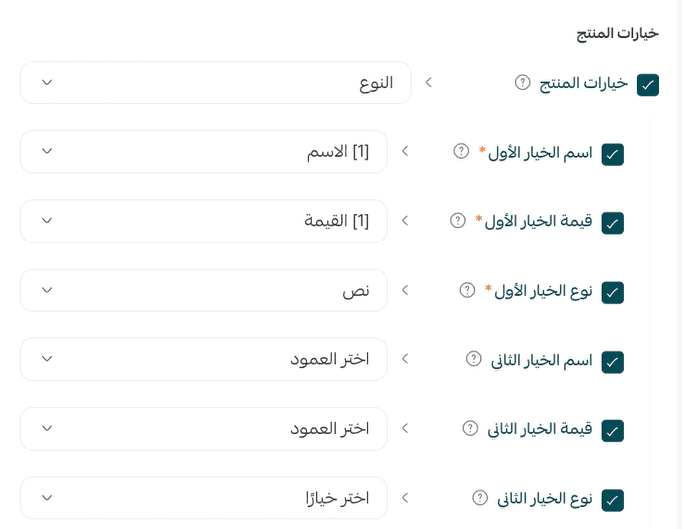
Task: Show help for نوع الخيار الأول
Action: point(467,290)
